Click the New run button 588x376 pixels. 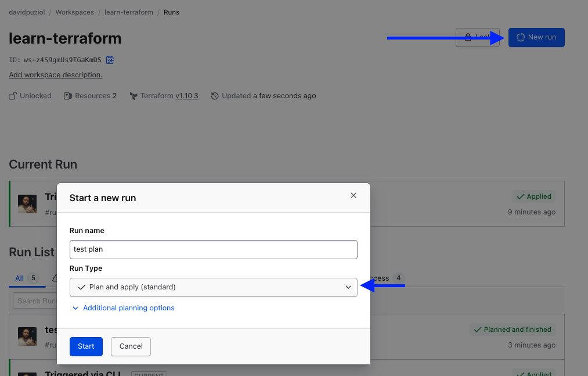[x=536, y=37]
